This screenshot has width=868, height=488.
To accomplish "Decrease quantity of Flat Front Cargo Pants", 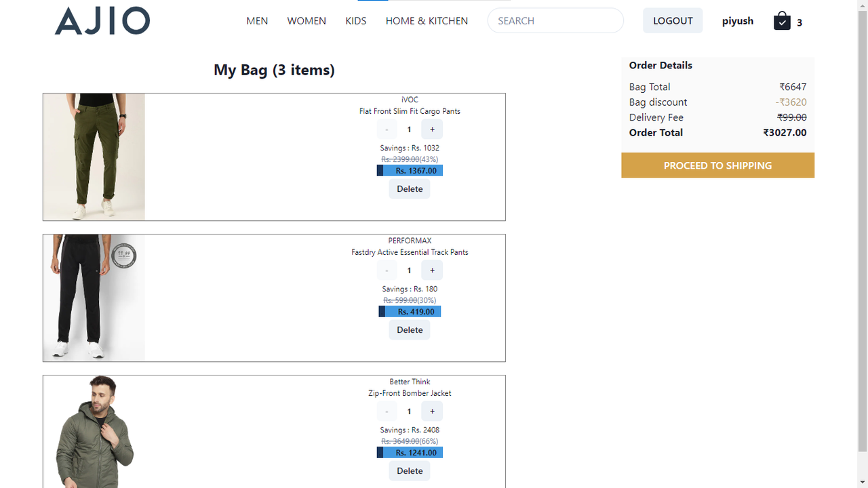I will pyautogui.click(x=387, y=129).
